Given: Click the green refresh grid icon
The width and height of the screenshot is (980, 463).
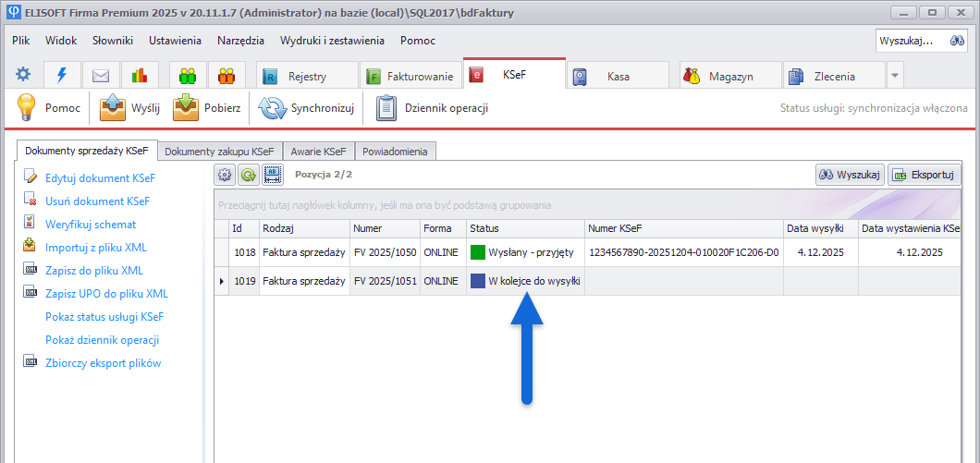Looking at the screenshot, I should pos(248,174).
